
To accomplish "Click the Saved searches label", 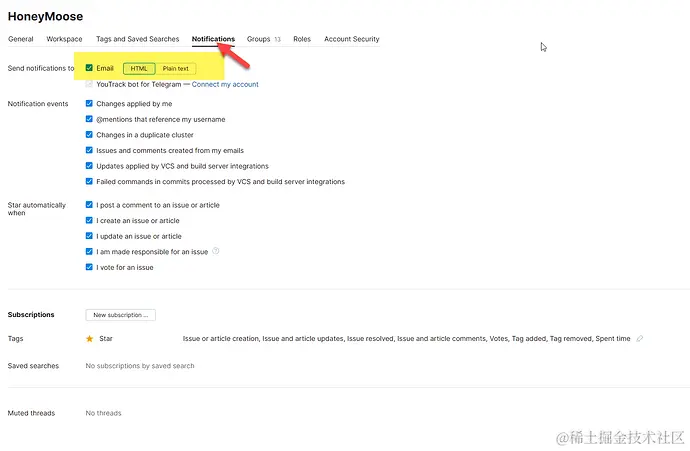I will point(33,366).
